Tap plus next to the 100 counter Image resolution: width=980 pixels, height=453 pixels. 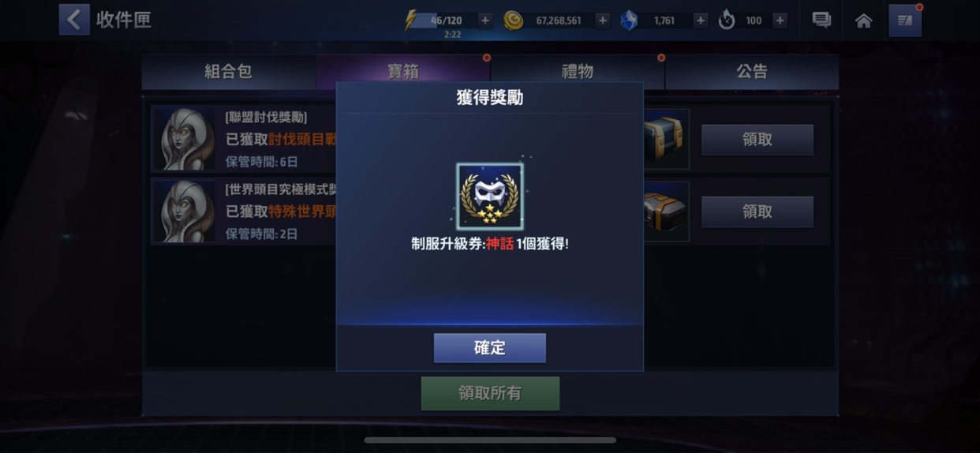780,21
